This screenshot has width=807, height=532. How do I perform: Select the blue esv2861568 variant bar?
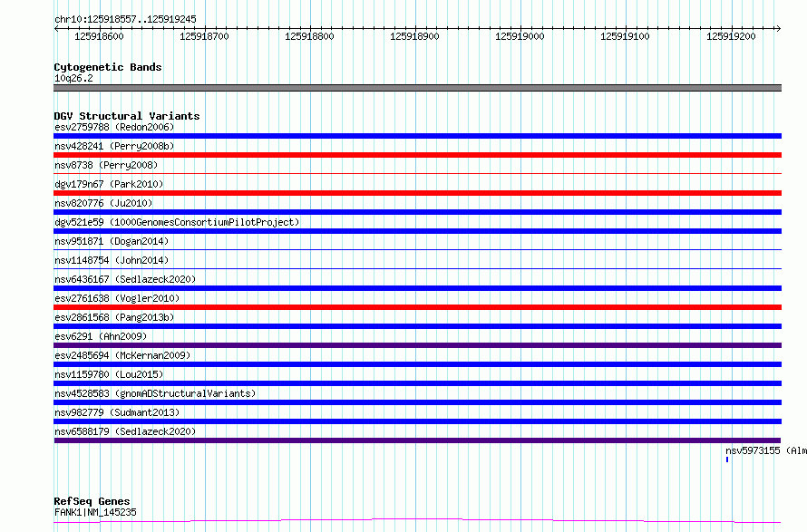(x=417, y=326)
